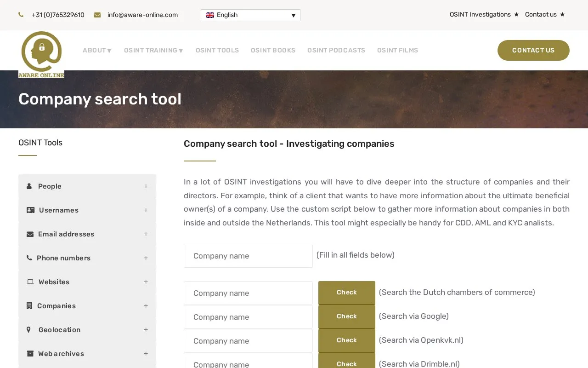Viewport: 588px width, 368px height.
Task: Click the gold CONTACT US button
Action: pyautogui.click(x=533, y=50)
